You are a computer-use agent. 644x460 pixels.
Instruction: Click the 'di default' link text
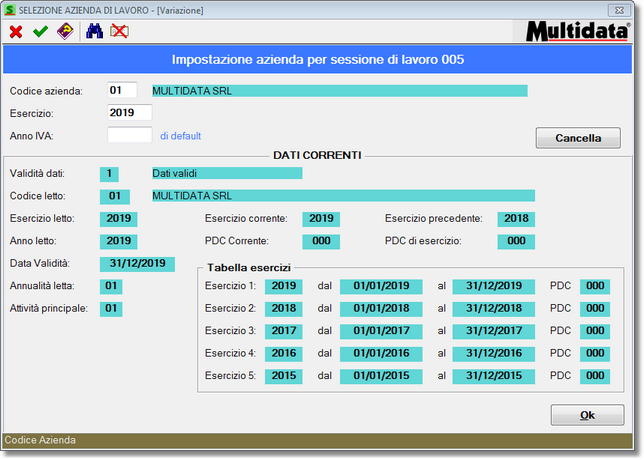180,136
